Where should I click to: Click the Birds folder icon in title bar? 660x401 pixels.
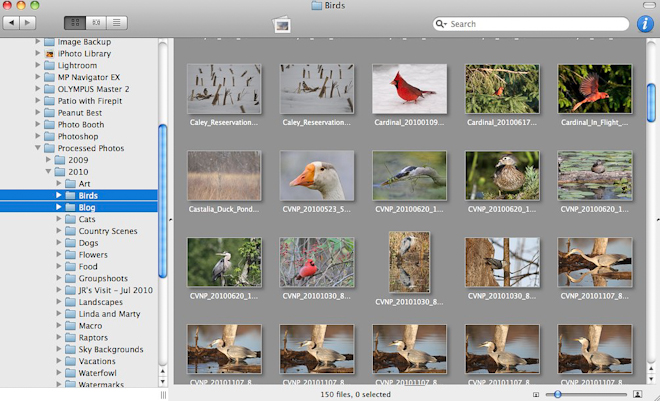pos(317,5)
